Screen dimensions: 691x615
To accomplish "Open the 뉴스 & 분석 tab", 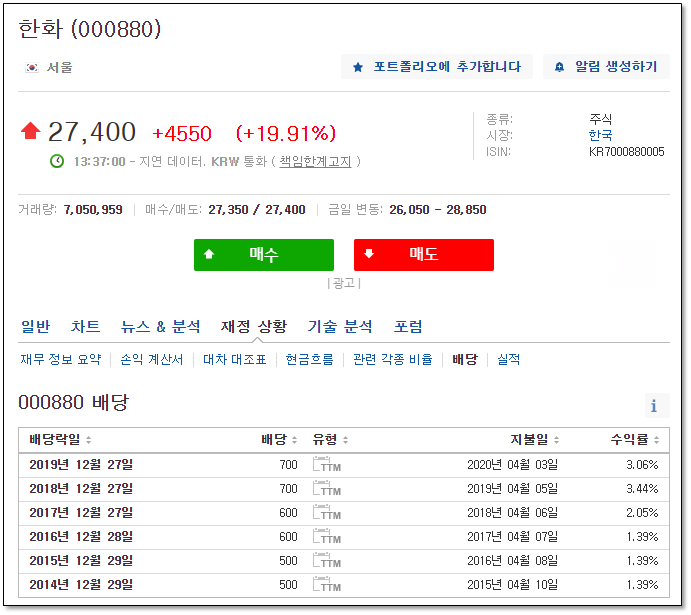I will click(160, 326).
